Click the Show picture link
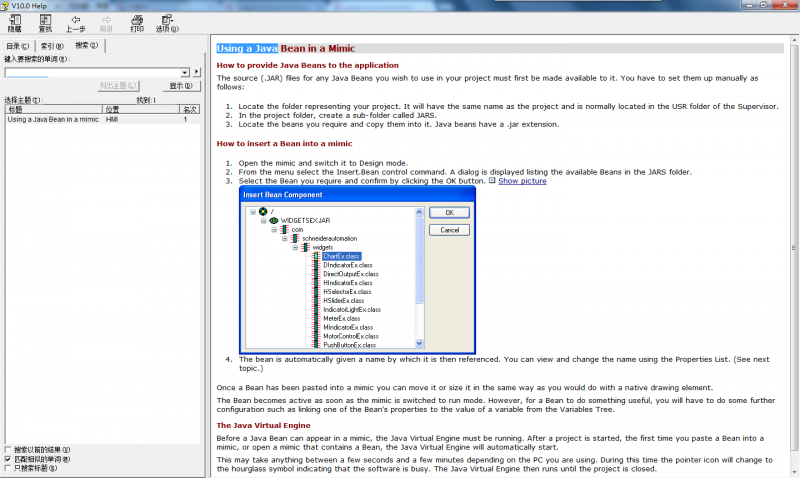Screen dimensions: 800x478 (x=522, y=181)
